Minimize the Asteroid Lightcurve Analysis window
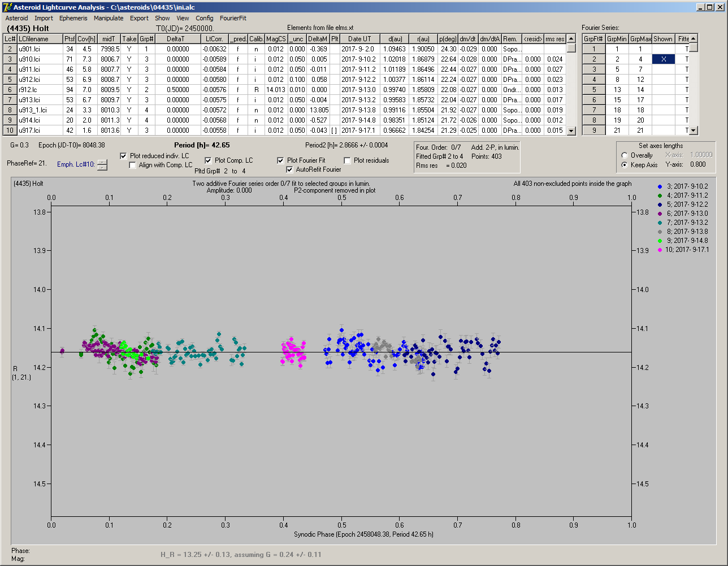Image resolution: width=728 pixels, height=566 pixels. (x=701, y=7)
